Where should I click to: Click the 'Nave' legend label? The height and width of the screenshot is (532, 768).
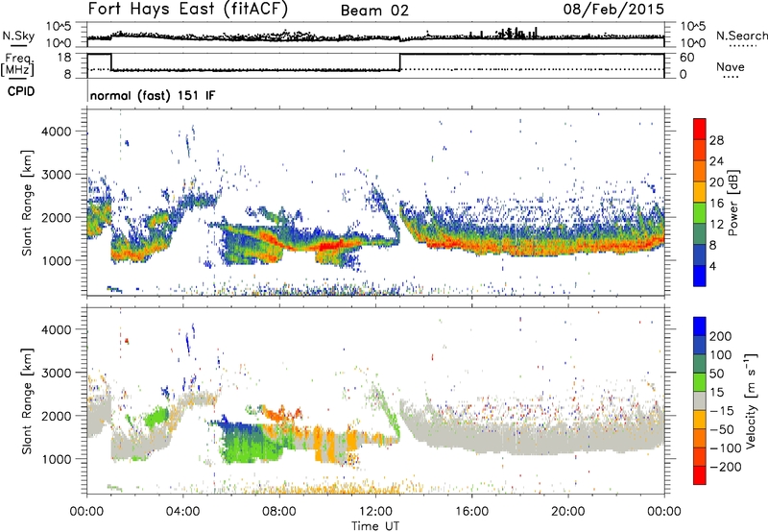[x=730, y=66]
